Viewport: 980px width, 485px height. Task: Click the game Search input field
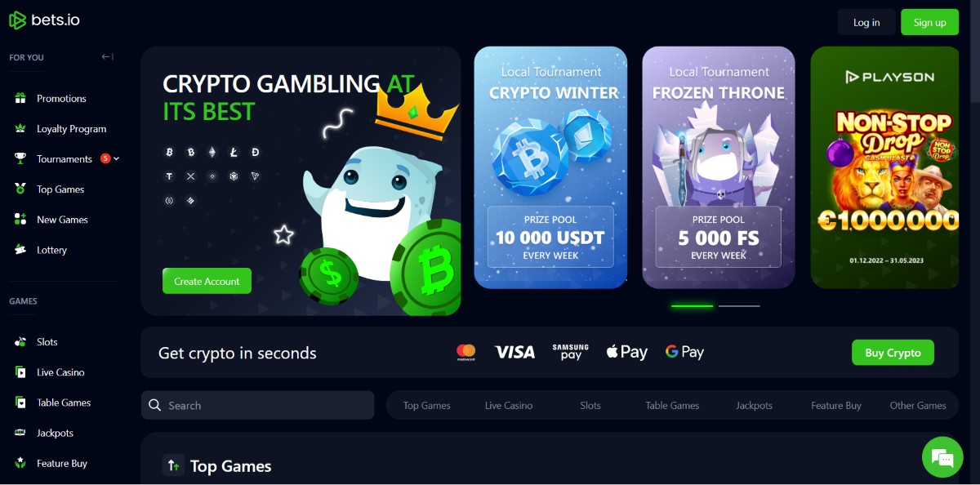click(258, 405)
